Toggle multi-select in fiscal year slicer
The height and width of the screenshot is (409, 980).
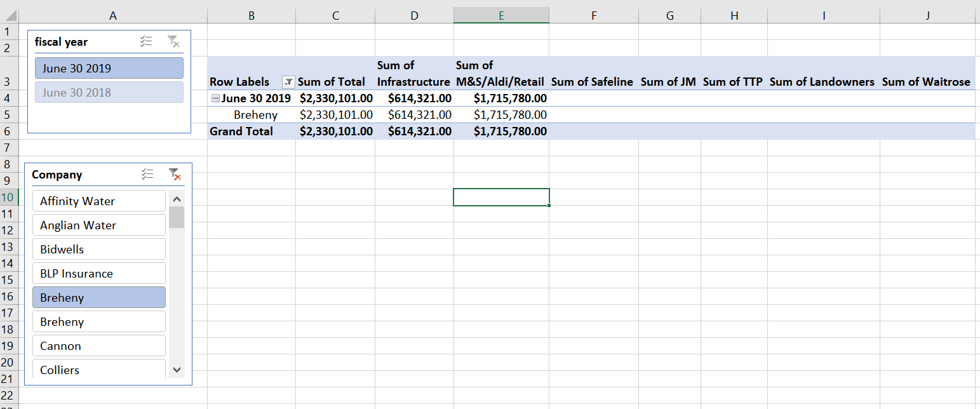146,42
